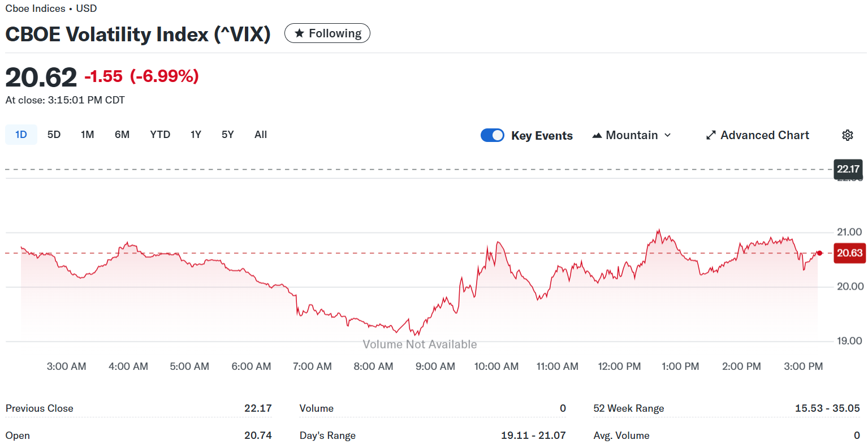Click the Previous Close value 22.17
This screenshot has height=444, width=868.
(x=258, y=408)
